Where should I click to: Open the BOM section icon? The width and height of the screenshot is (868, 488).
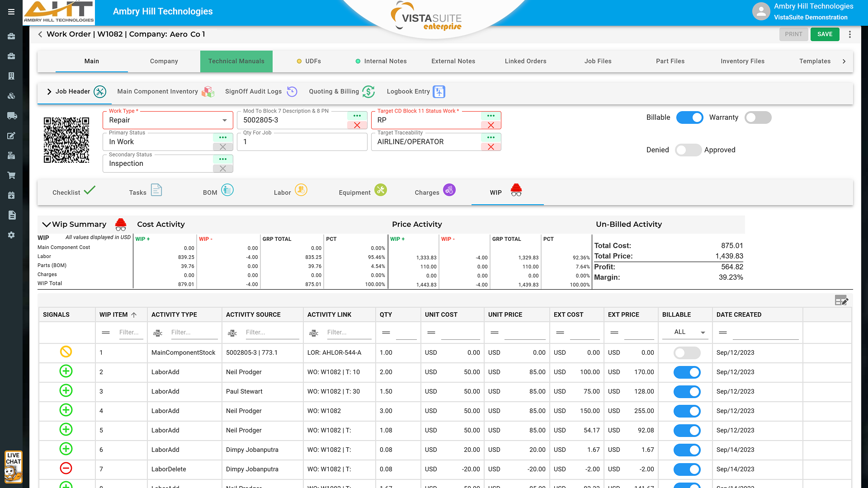coord(227,190)
